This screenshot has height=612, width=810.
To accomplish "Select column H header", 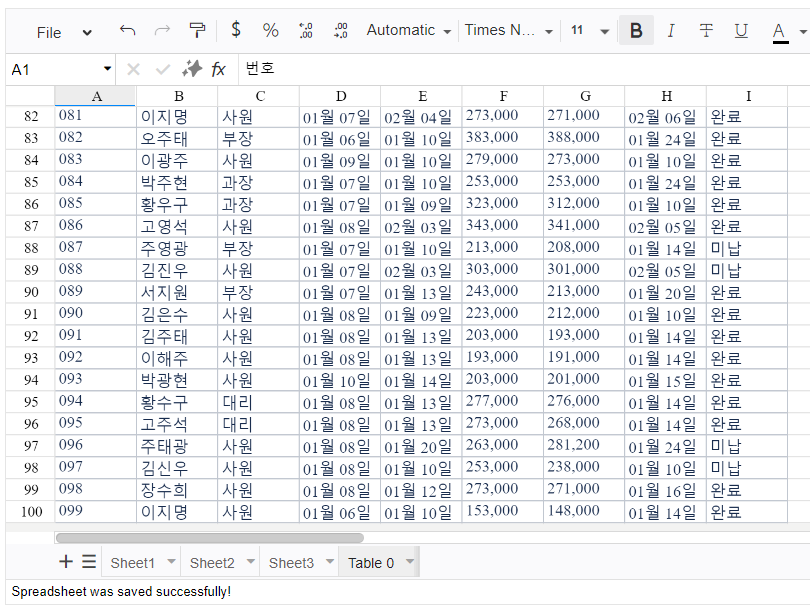I will tap(666, 96).
